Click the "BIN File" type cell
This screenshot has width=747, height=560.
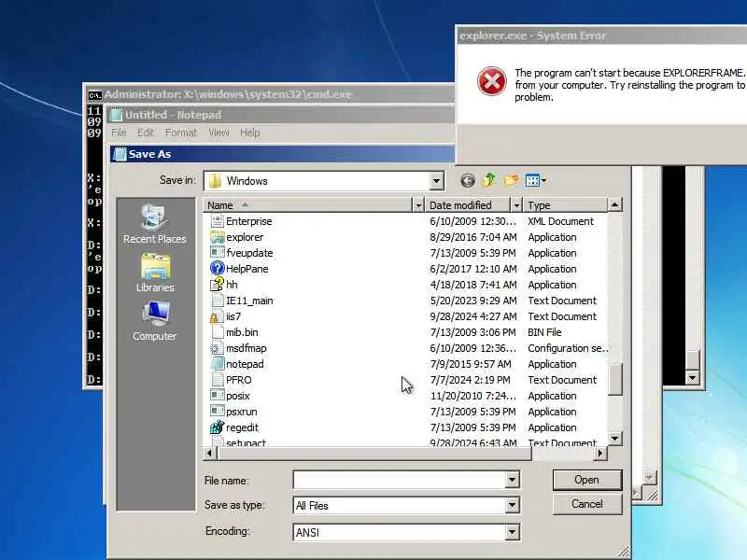click(x=544, y=332)
